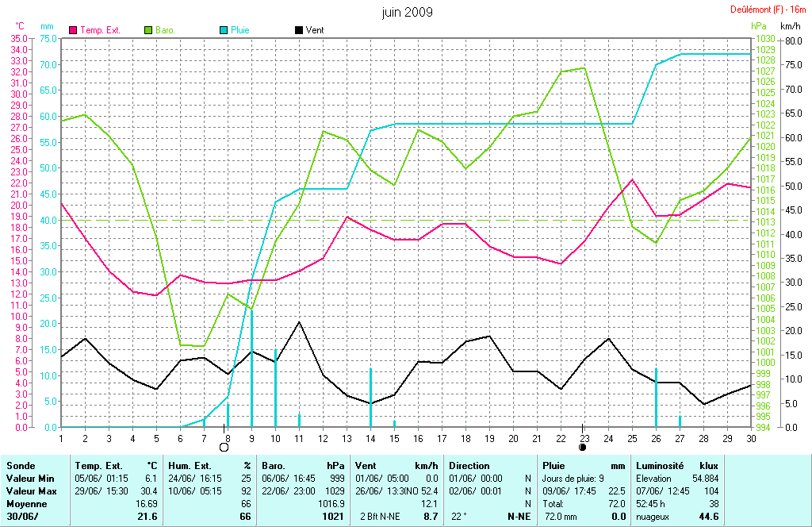
Task: Click day 15 on the horizontal axis
Action: pos(394,437)
